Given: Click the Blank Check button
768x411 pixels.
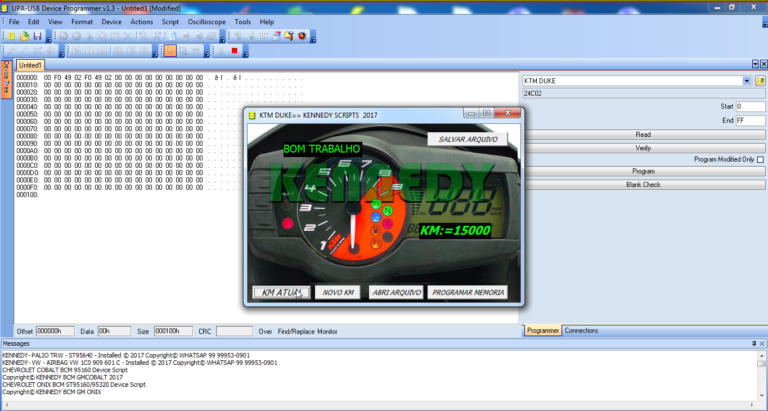Looking at the screenshot, I should [643, 184].
